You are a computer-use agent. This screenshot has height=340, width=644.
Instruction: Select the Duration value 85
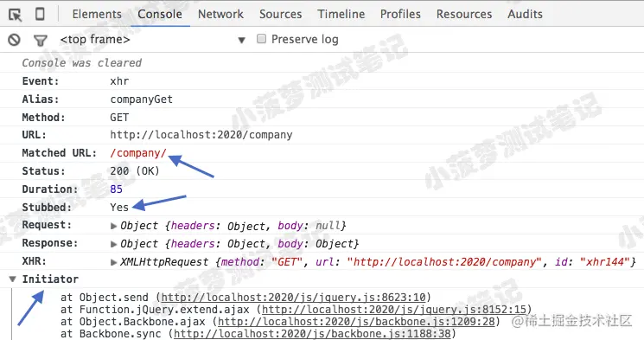point(116,189)
